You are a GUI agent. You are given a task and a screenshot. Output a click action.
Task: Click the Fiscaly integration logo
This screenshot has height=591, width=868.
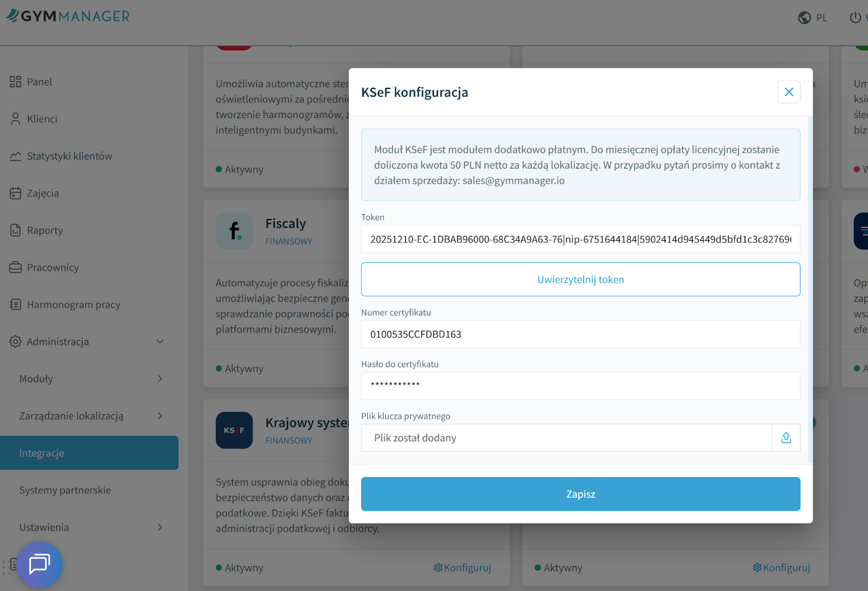(234, 231)
